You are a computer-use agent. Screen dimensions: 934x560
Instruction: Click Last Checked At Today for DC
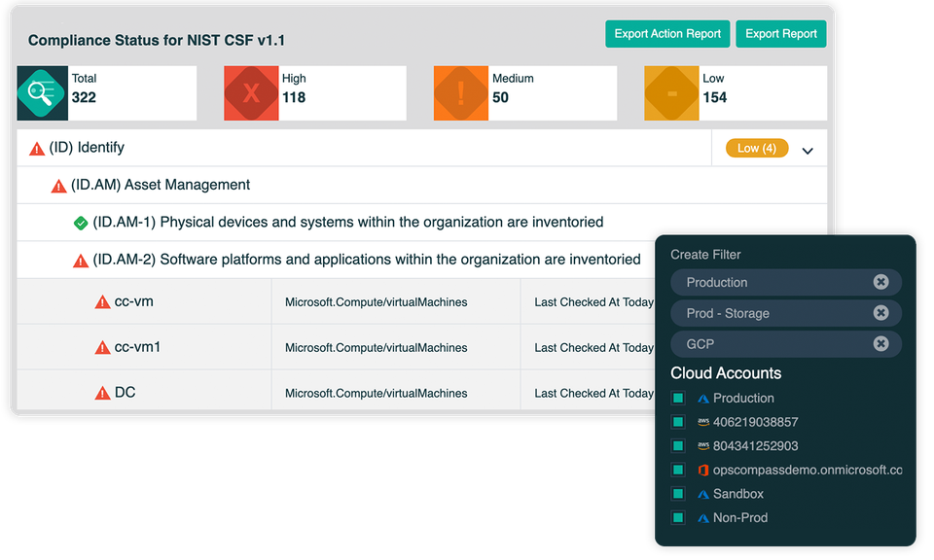tap(593, 394)
